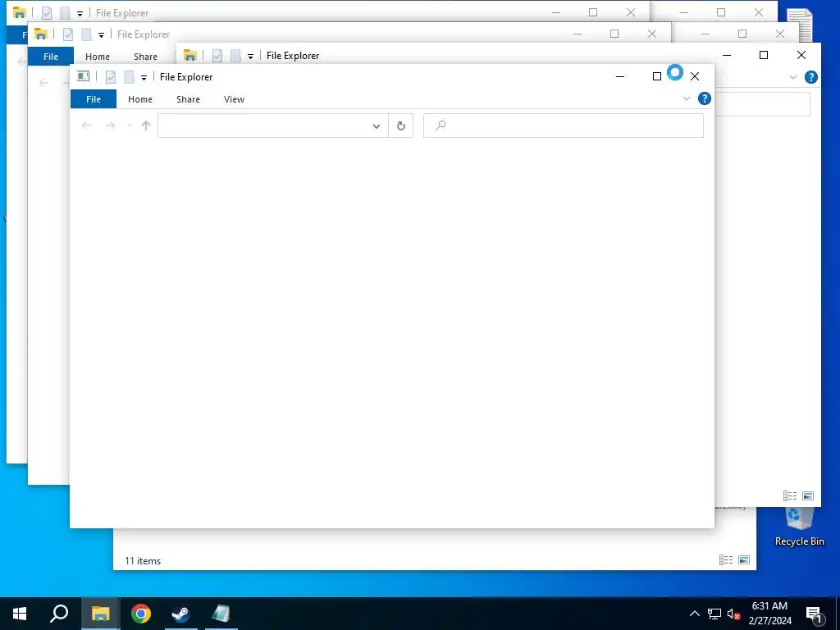Open the Share ribbon tab in front window

coord(188,99)
